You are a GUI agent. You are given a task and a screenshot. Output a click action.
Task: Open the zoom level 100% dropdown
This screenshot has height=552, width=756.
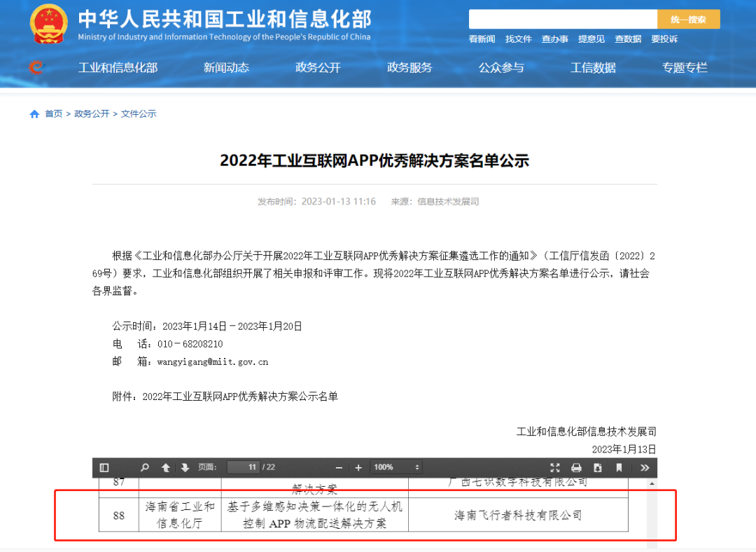click(395, 467)
